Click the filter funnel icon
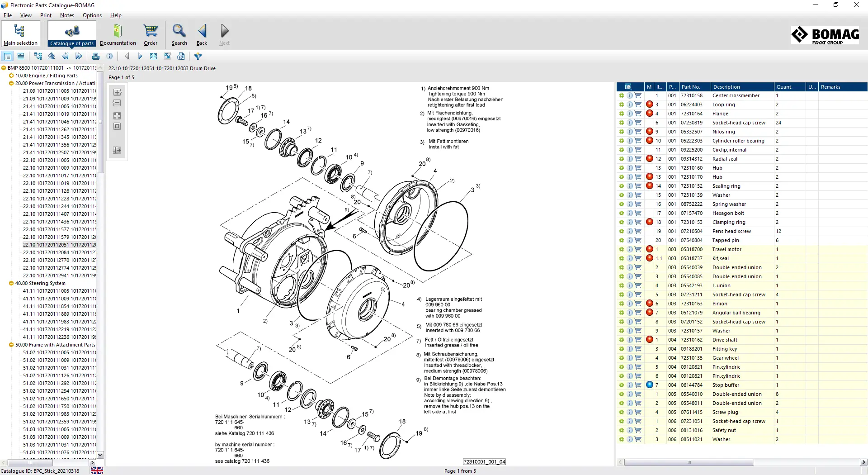 click(198, 56)
